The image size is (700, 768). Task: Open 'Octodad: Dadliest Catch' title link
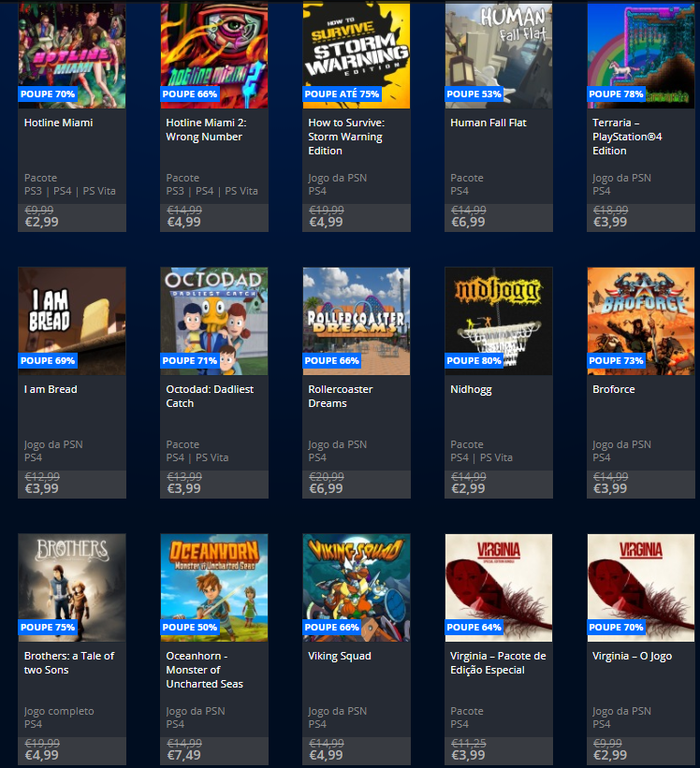tap(210, 397)
